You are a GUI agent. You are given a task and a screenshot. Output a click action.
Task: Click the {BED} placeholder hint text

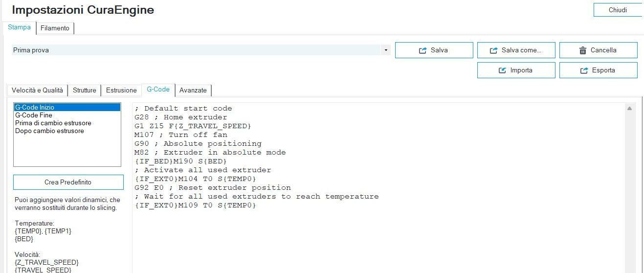[x=24, y=239]
